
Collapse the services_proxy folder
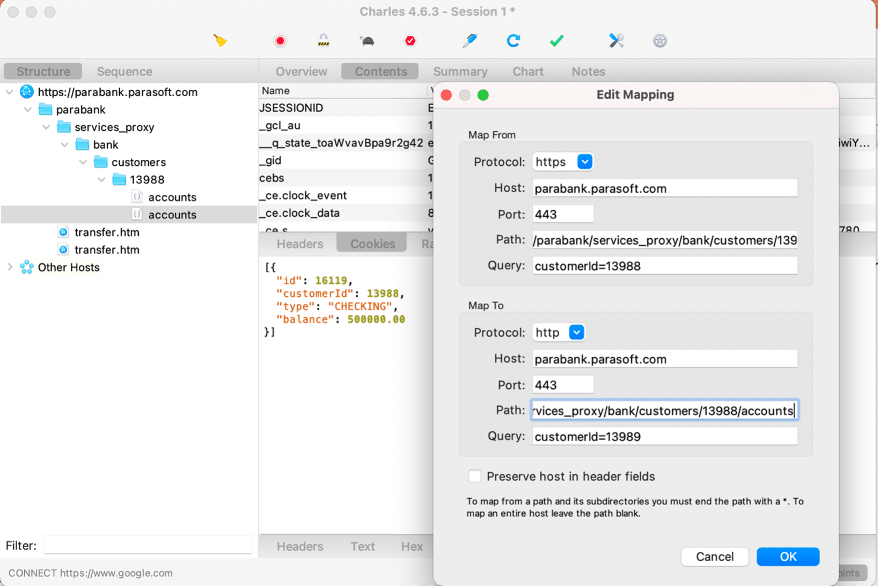point(47,127)
